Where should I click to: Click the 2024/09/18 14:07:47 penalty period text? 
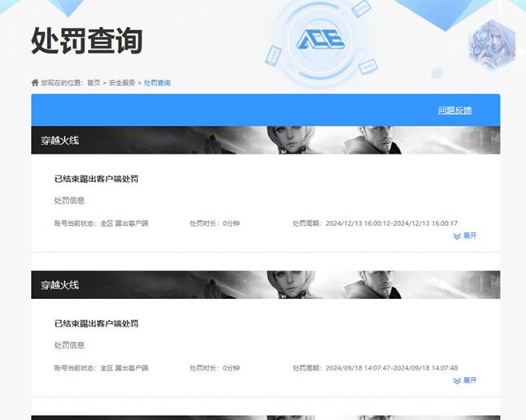[x=375, y=368]
